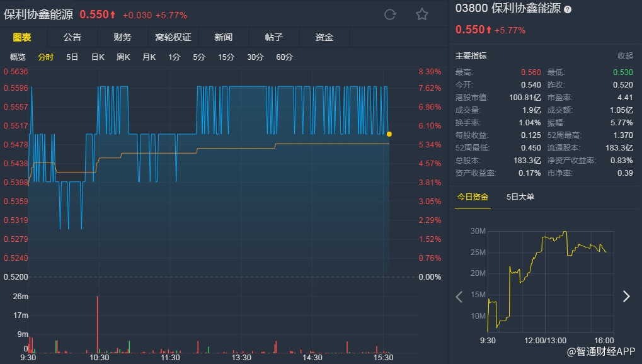The width and height of the screenshot is (642, 364).
Task: Open help icon beside 03800 保利协鑫能源
Action: tap(568, 9)
